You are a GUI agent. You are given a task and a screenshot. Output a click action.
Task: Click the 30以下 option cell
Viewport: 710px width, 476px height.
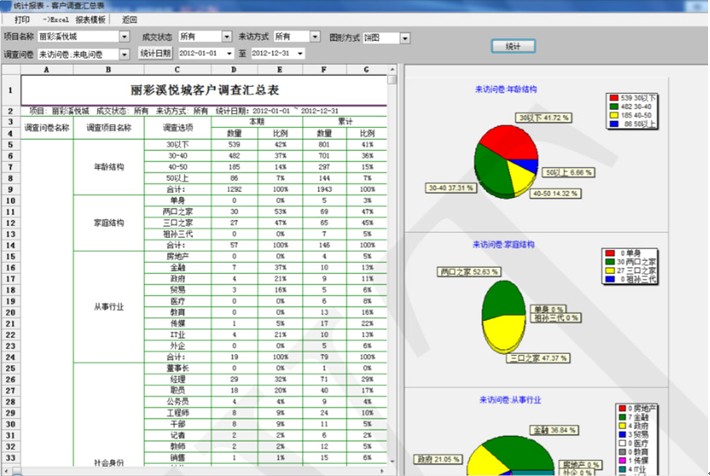178,144
